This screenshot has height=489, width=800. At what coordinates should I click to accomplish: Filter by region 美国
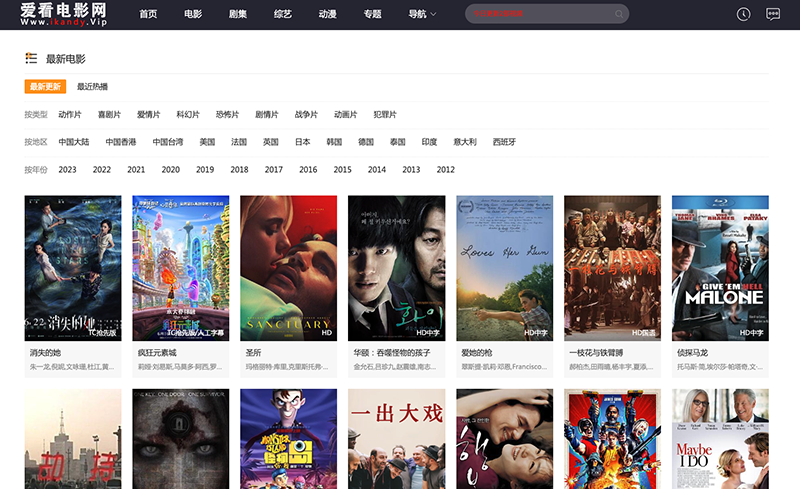[207, 142]
